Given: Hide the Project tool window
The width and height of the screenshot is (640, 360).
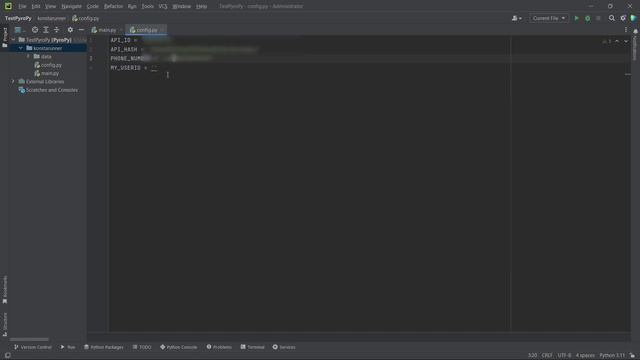Looking at the screenshot, I should (x=81, y=30).
